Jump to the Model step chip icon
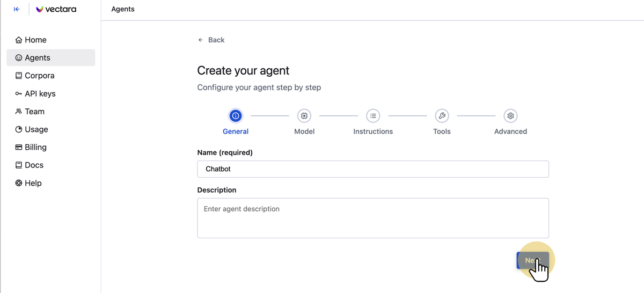 pos(304,116)
